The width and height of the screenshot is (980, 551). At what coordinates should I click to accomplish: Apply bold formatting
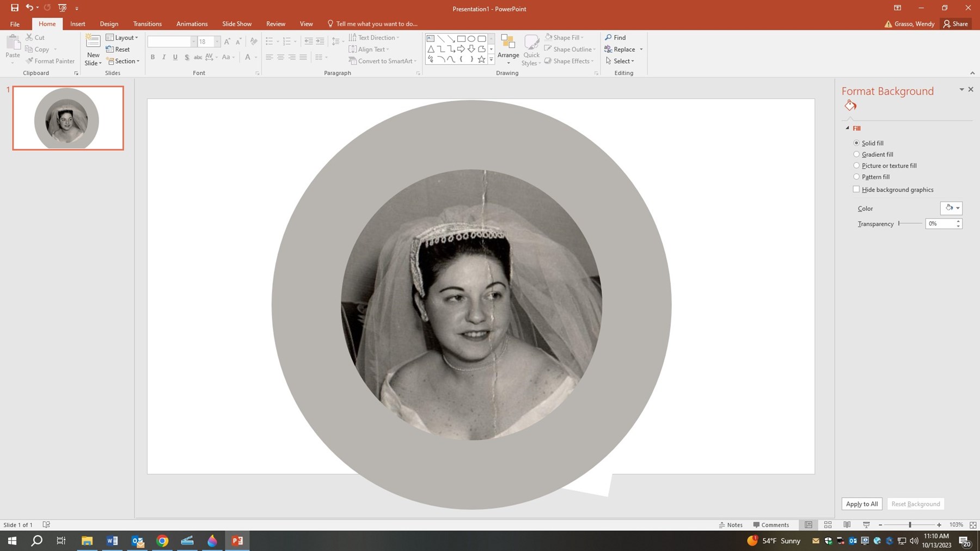pos(152,57)
